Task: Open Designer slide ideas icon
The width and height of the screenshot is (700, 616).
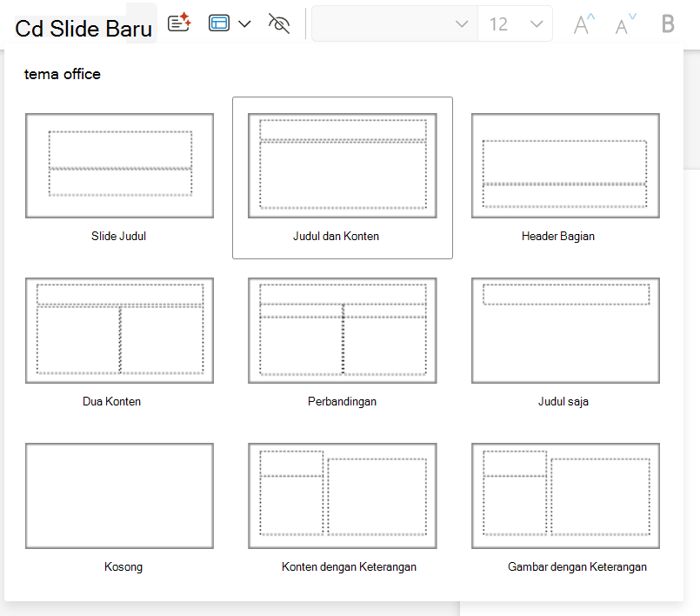Action: 179,23
